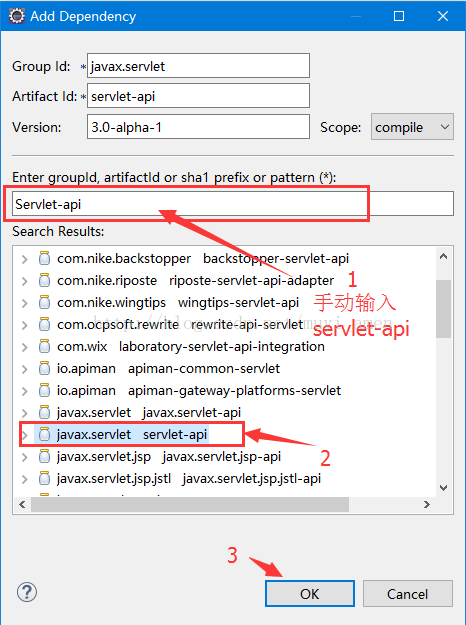Click the jar icon for javax.servlet servlet-api
Screen dimensions: 466x625
pos(44,434)
